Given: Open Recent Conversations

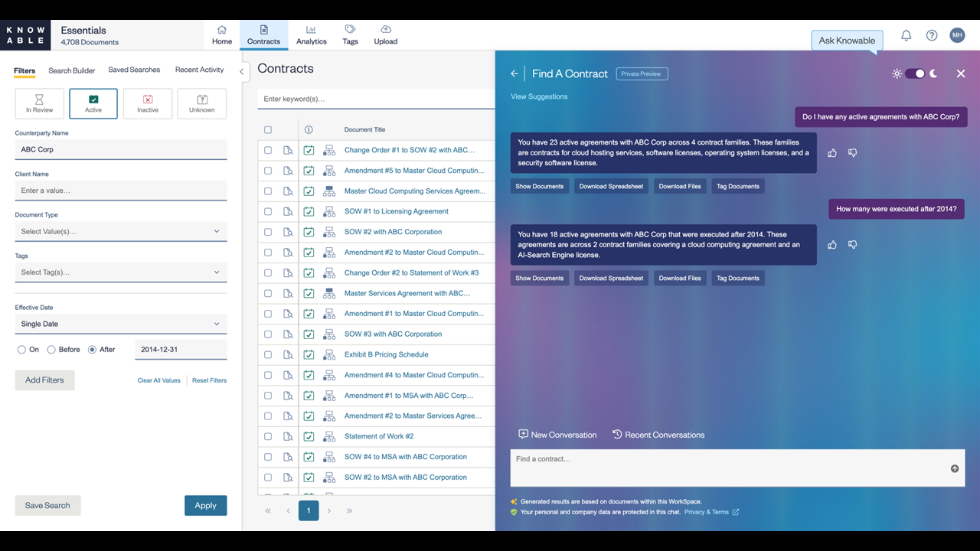Looking at the screenshot, I should point(658,435).
